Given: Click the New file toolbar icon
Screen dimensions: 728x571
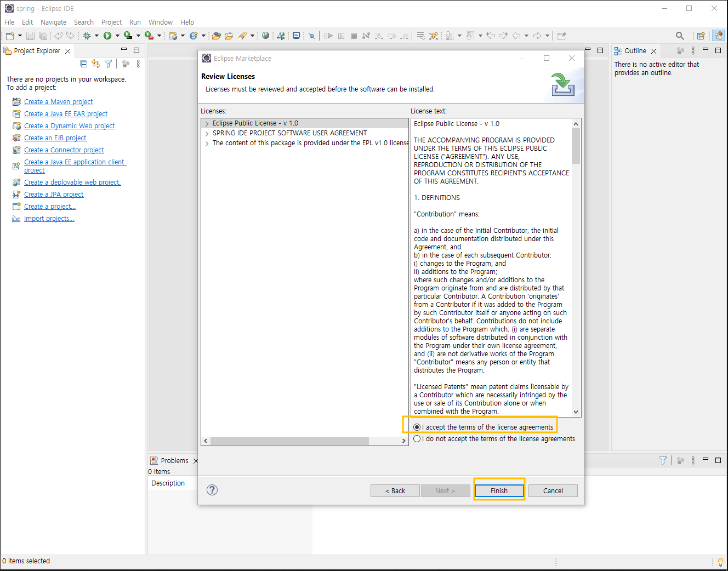Looking at the screenshot, I should tap(10, 36).
